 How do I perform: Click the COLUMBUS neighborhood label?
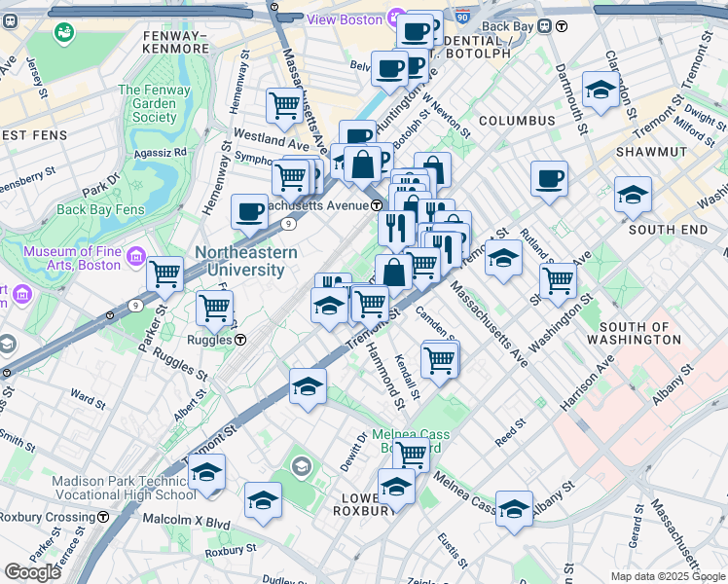(517, 121)
